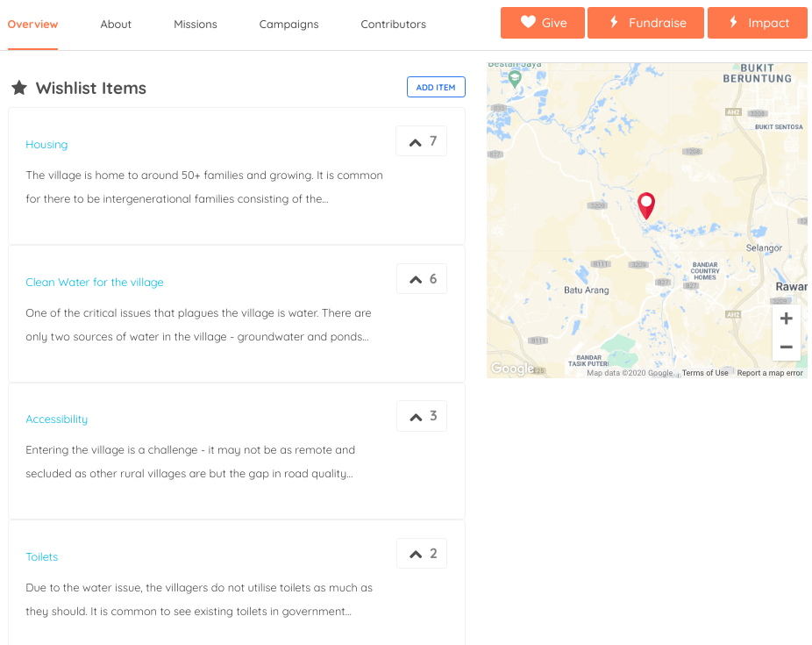Click the Toilets description text
This screenshot has width=812, height=645.
tap(199, 599)
